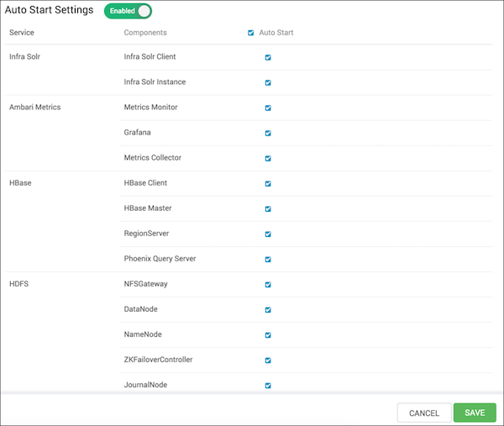The image size is (504, 426).
Task: Click the JournalNode component label
Action: click(145, 385)
